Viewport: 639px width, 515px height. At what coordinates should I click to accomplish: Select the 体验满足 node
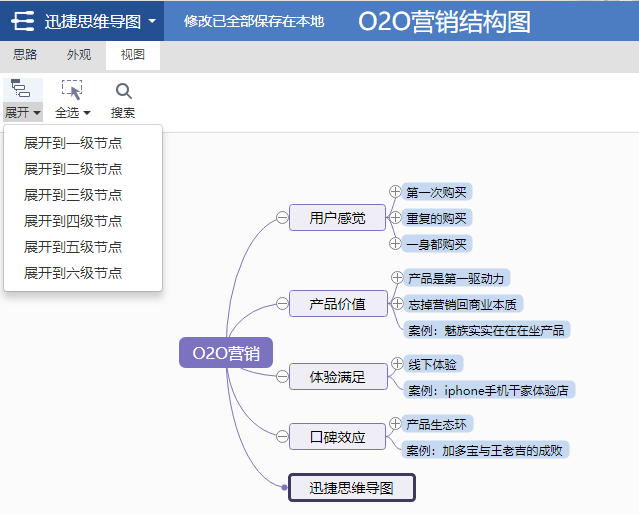(x=337, y=376)
